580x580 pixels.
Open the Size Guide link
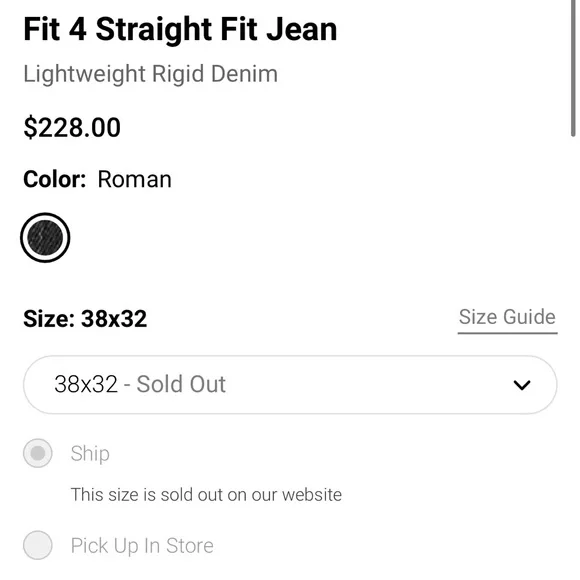(507, 317)
